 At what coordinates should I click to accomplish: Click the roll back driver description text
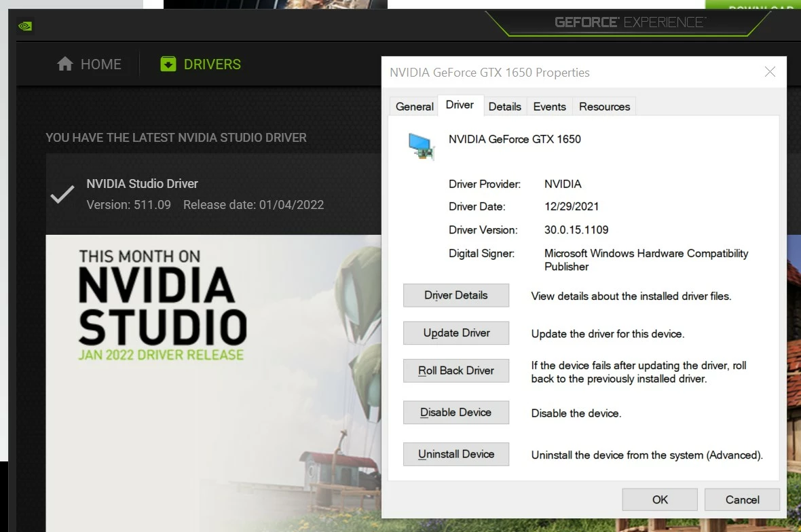click(x=639, y=372)
